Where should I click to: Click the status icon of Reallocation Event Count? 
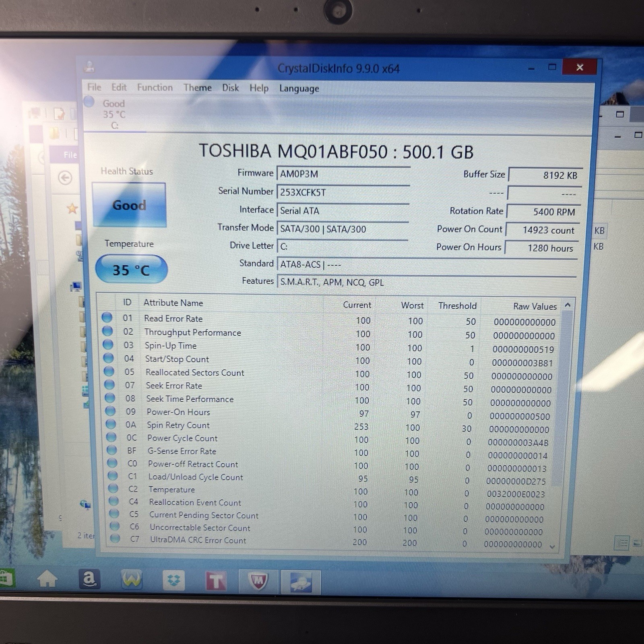point(114,501)
